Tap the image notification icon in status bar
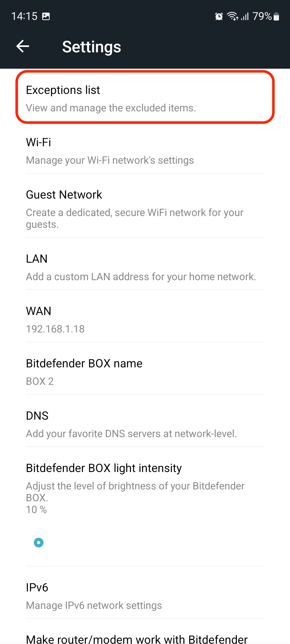The height and width of the screenshot is (644, 290). coord(46,16)
